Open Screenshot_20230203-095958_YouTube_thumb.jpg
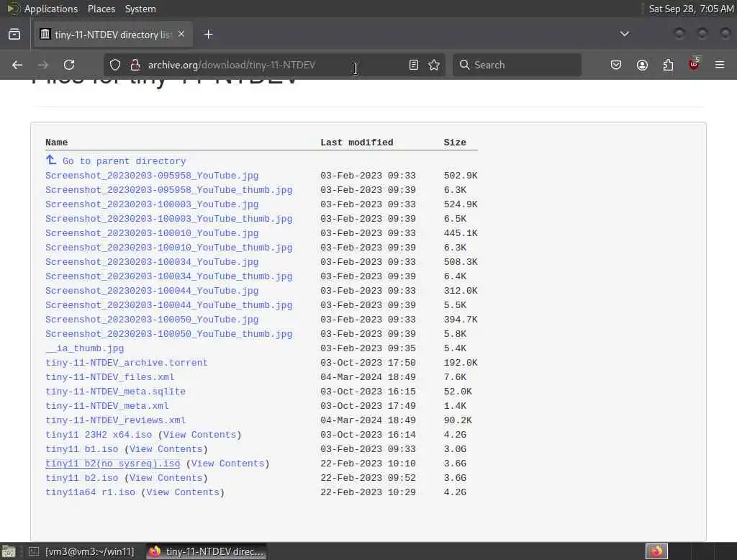This screenshot has height=560, width=737. 168,190
